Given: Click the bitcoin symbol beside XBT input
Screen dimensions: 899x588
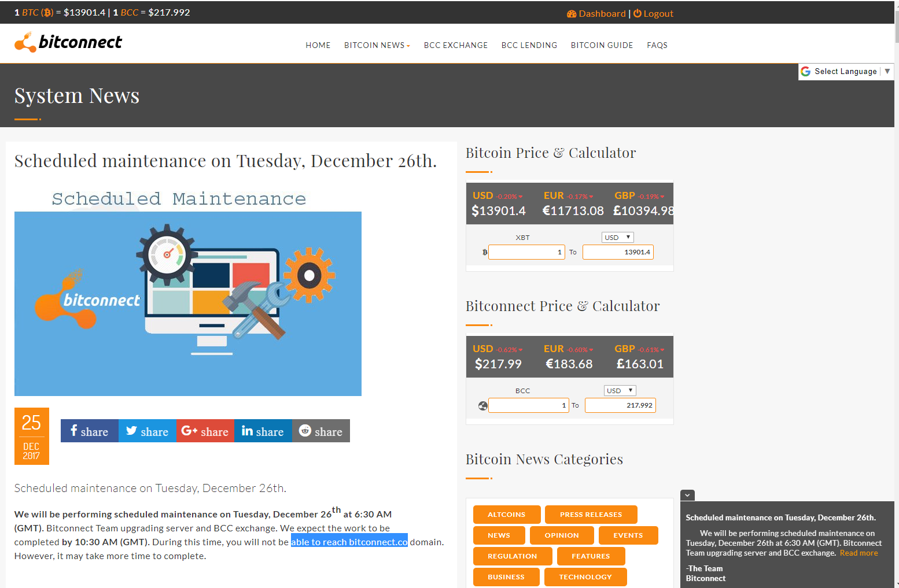Looking at the screenshot, I should click(x=485, y=252).
